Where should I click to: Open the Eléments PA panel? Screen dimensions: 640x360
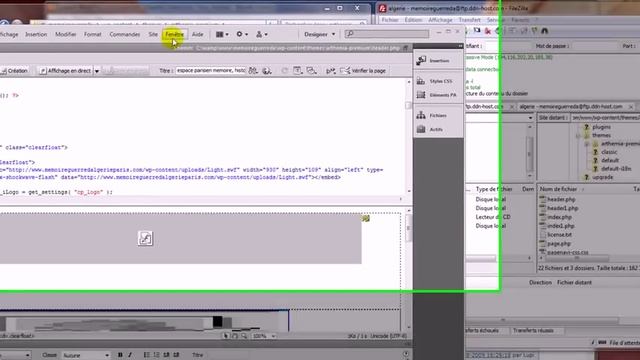coord(438,95)
